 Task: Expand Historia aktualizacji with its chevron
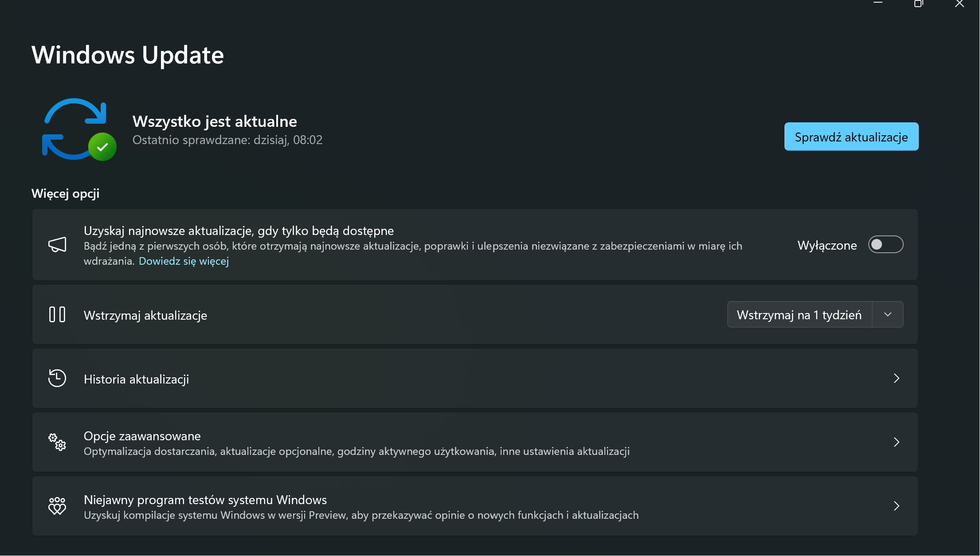tap(897, 378)
